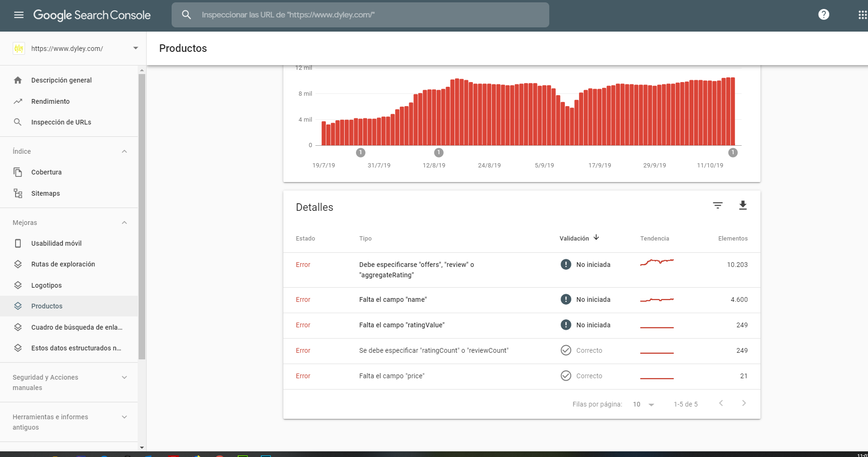
Task: Click the value 21 in the "price" row
Action: [x=744, y=376]
